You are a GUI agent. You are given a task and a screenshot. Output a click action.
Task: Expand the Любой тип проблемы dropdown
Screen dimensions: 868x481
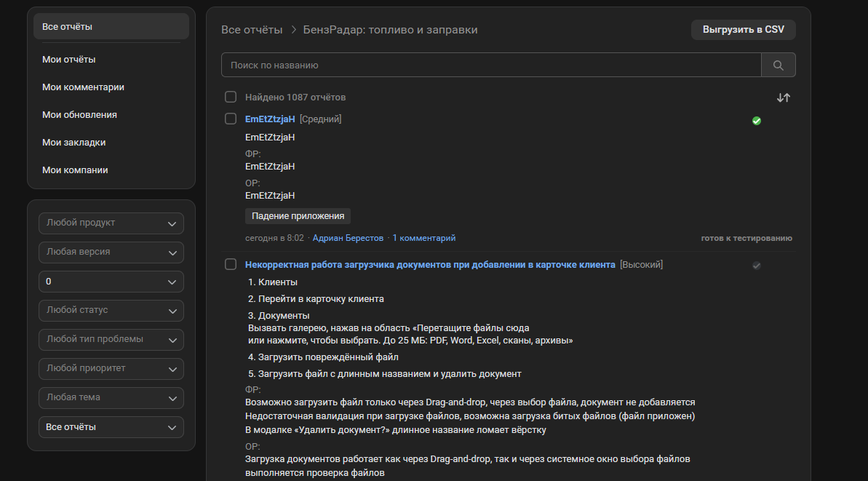(111, 340)
